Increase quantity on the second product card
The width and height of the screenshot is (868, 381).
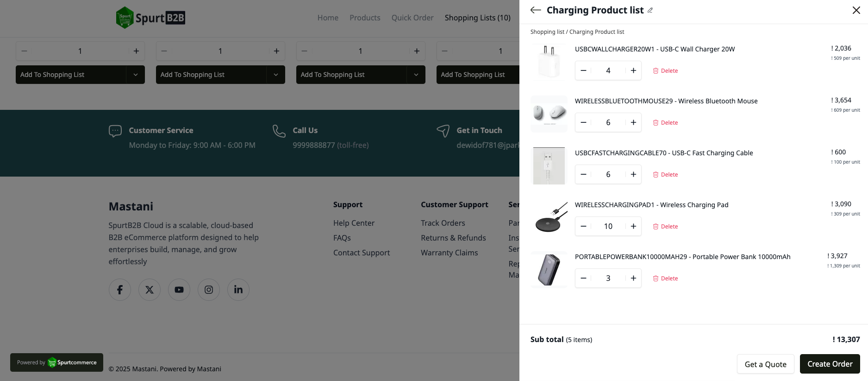pos(276,51)
